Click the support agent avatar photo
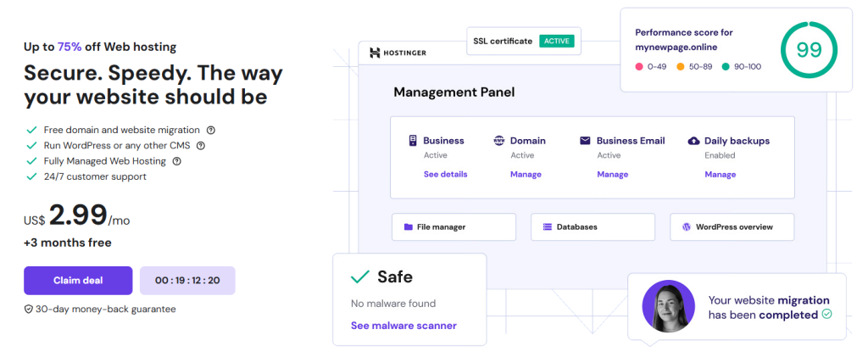The width and height of the screenshot is (868, 363). coord(668,306)
